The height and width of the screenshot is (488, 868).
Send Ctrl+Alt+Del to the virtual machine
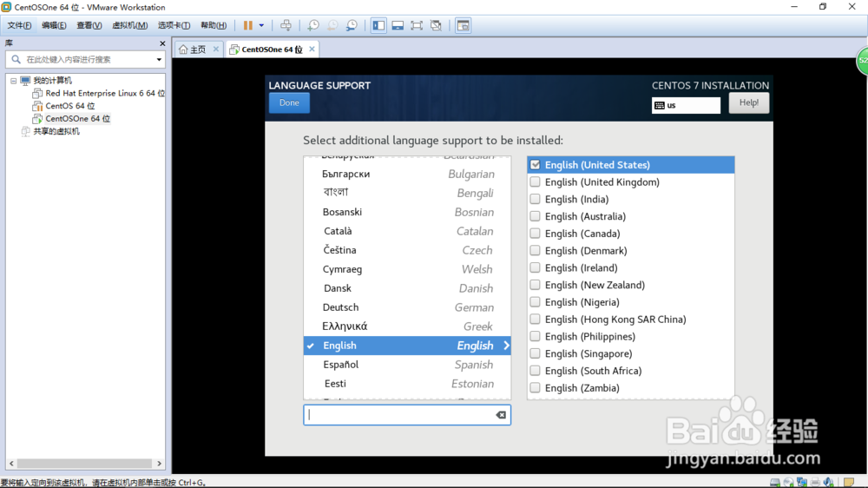pyautogui.click(x=286, y=25)
